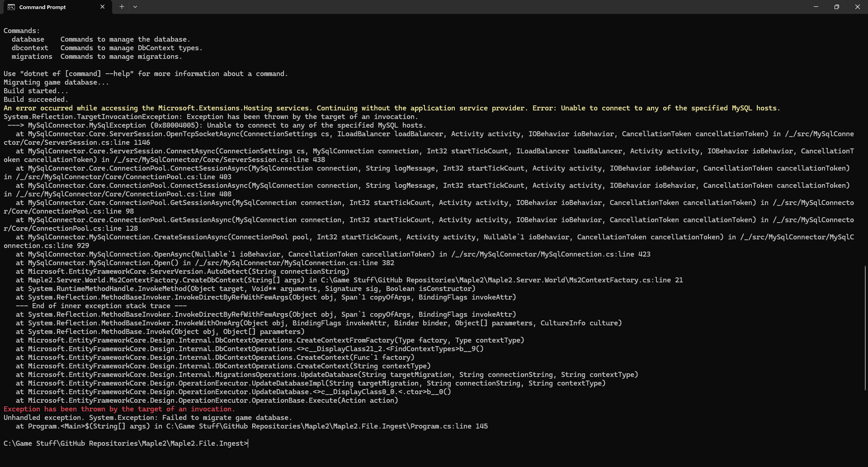The height and width of the screenshot is (467, 868).
Task: Click the red "Exception has been thrown" line
Action: click(119, 409)
